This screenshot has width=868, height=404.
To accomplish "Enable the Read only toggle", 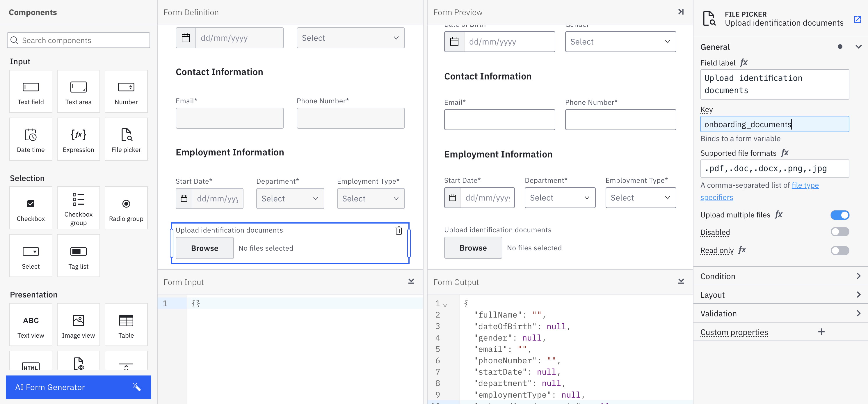I will click(x=840, y=250).
